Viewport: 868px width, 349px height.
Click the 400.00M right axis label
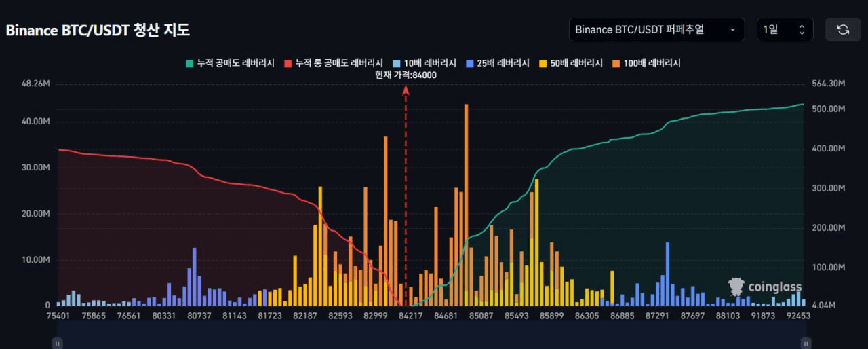click(829, 149)
